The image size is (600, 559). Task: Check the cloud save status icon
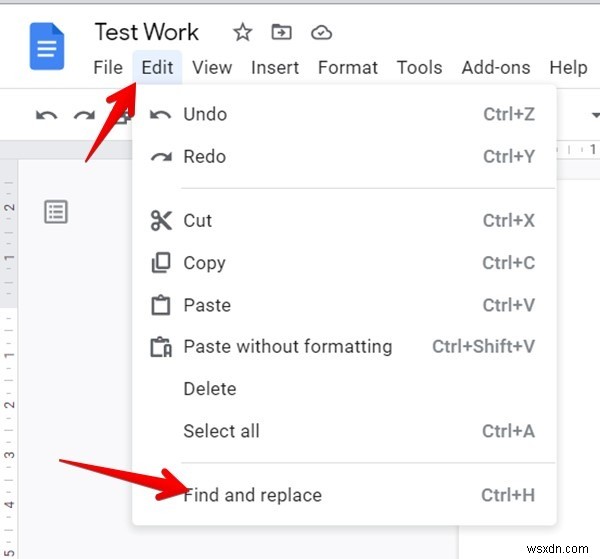[x=321, y=33]
